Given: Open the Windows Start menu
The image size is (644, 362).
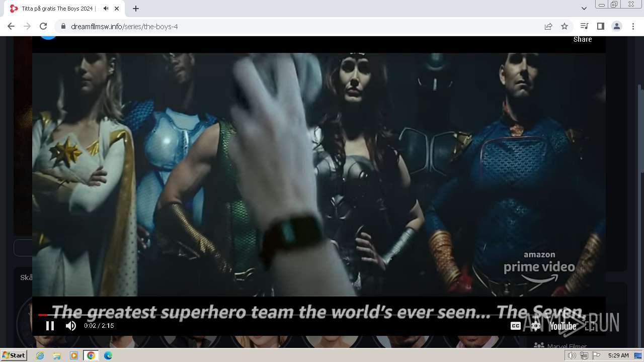Looking at the screenshot, I should 14,355.
